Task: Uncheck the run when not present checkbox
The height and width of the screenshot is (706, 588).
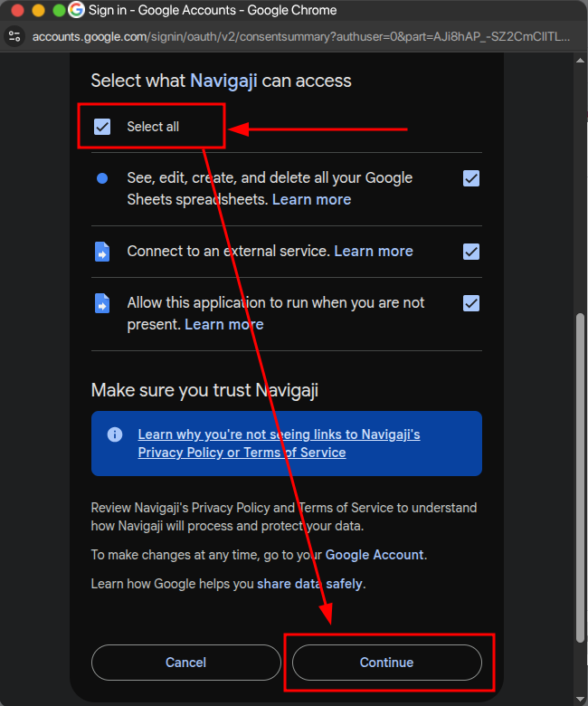Action: pos(471,303)
